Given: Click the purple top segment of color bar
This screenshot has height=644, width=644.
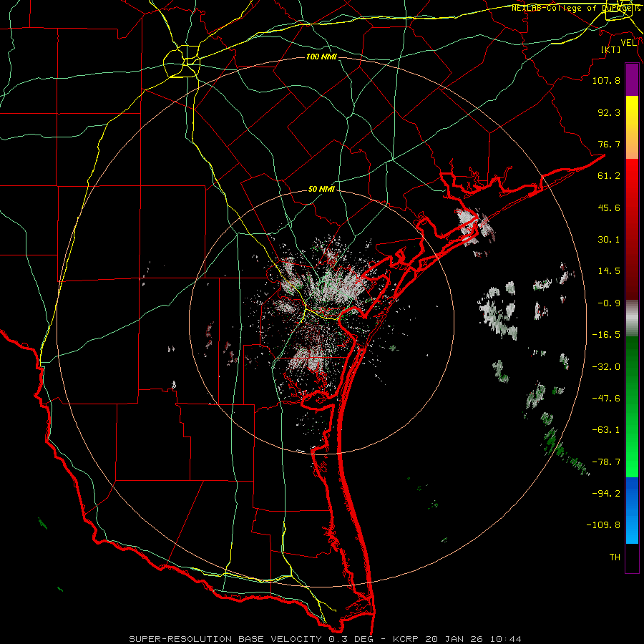Looking at the screenshot, I should [632, 79].
